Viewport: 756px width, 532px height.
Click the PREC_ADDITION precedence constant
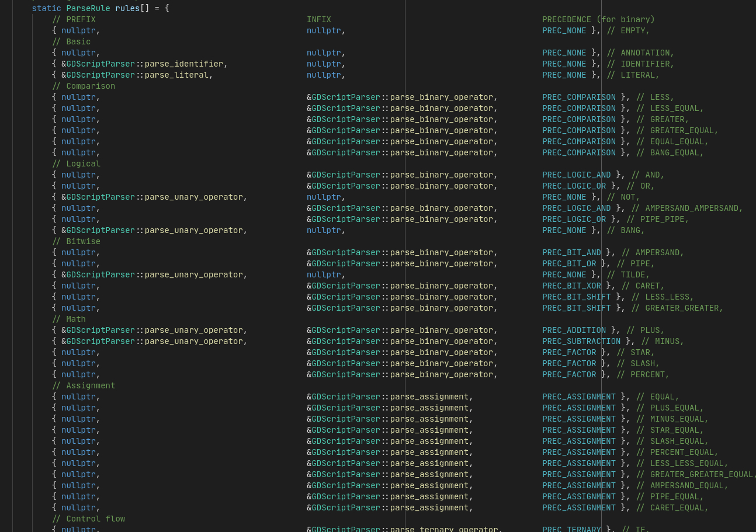coord(576,330)
